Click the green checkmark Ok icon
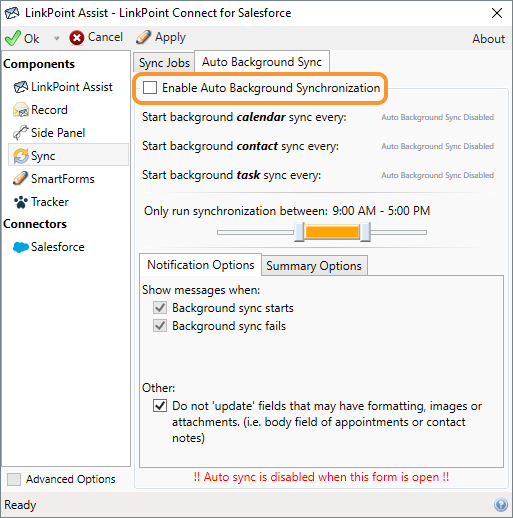 [13, 38]
